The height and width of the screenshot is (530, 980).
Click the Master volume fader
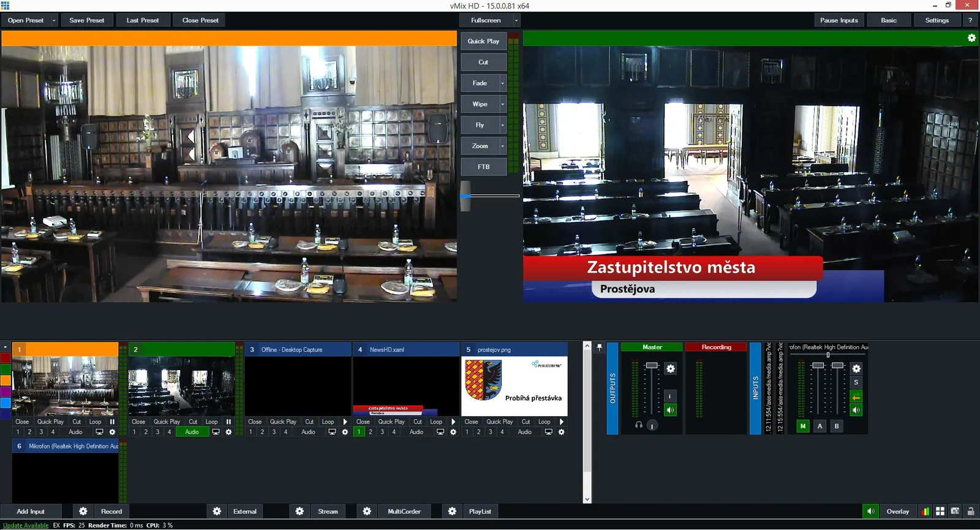coord(652,366)
